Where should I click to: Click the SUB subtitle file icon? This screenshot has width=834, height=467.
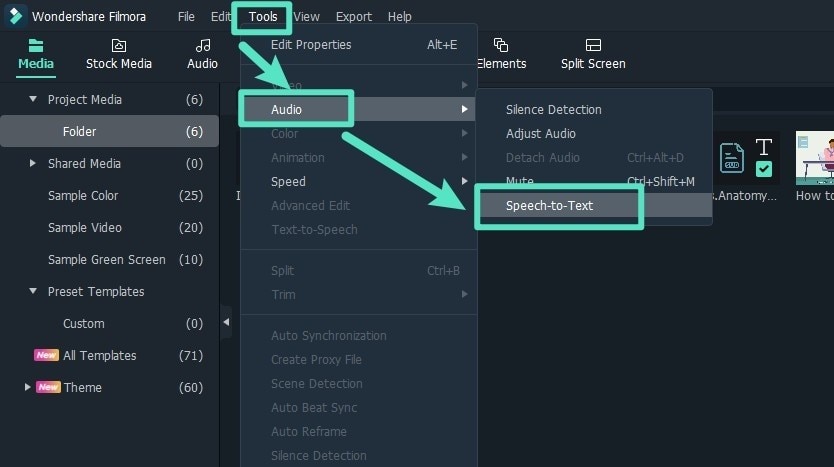(x=732, y=157)
